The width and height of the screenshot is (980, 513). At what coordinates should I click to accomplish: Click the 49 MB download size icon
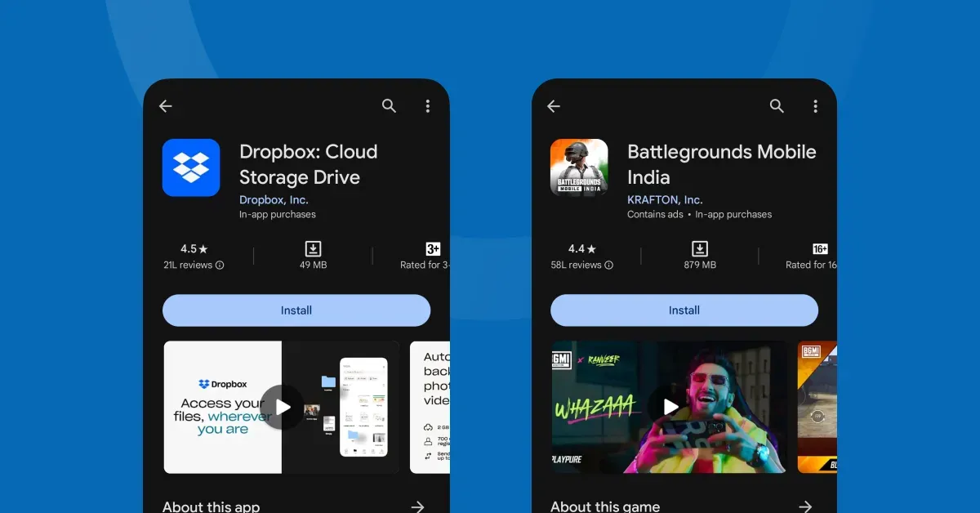pyautogui.click(x=313, y=248)
